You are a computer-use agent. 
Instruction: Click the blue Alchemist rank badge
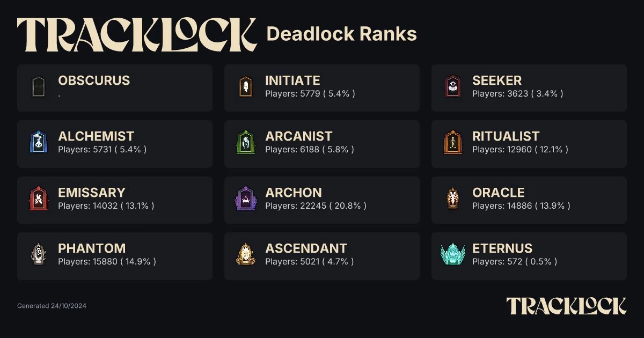pyautogui.click(x=38, y=143)
